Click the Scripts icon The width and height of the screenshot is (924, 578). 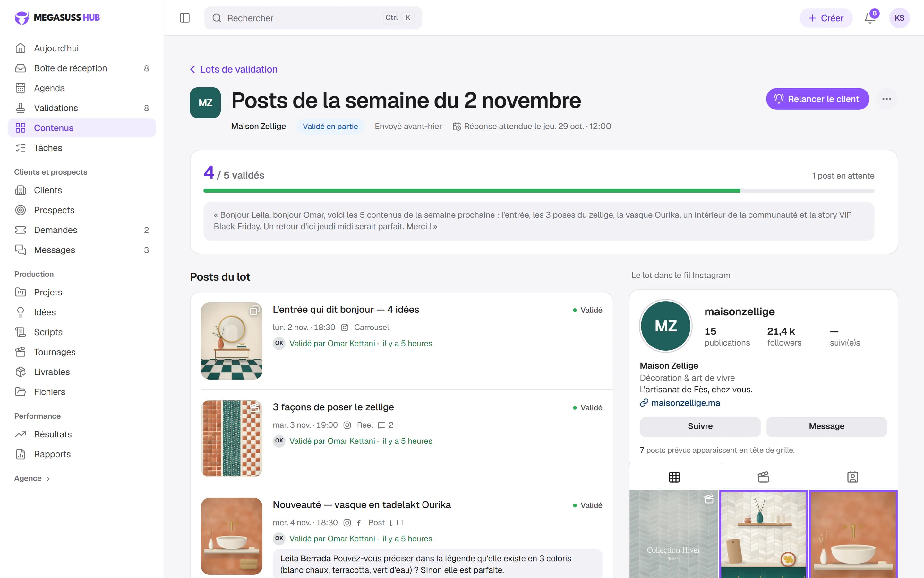pos(21,332)
